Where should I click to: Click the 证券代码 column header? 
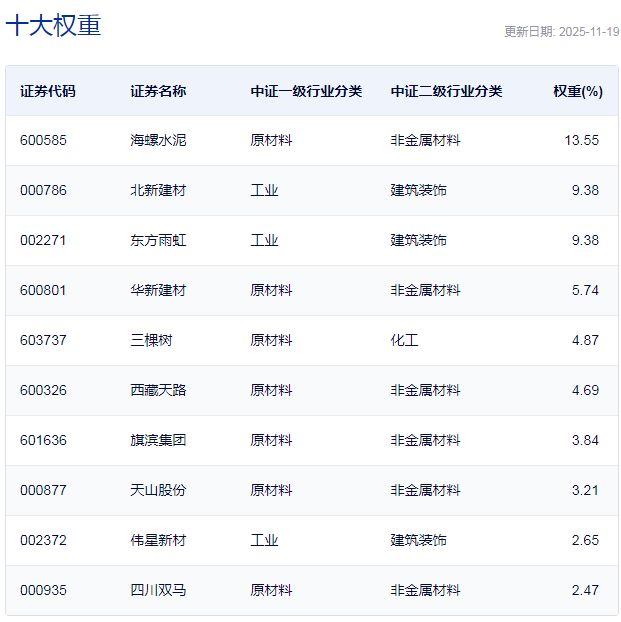point(47,91)
